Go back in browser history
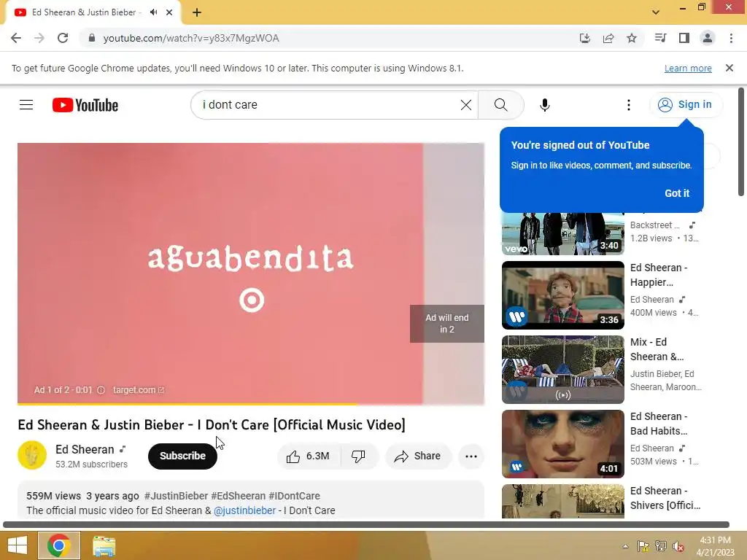This screenshot has width=747, height=560. (16, 38)
